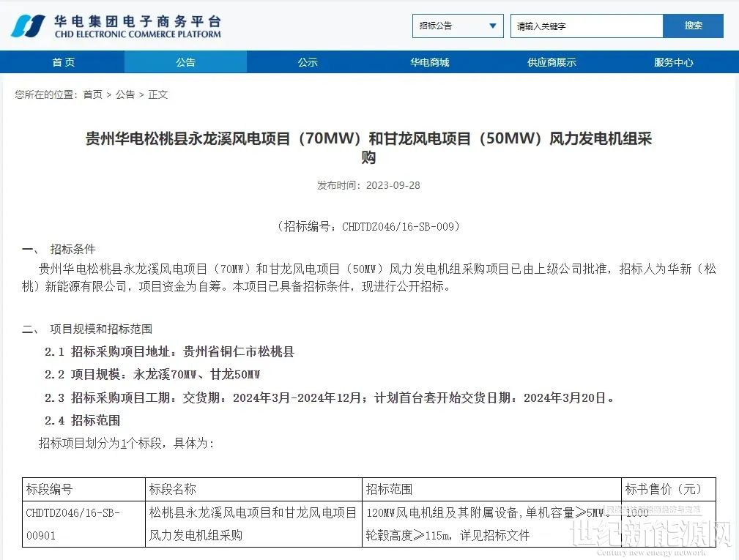Click the 二、项目规模和招标范围 heading
This screenshot has width=739, height=560.
click(87, 329)
